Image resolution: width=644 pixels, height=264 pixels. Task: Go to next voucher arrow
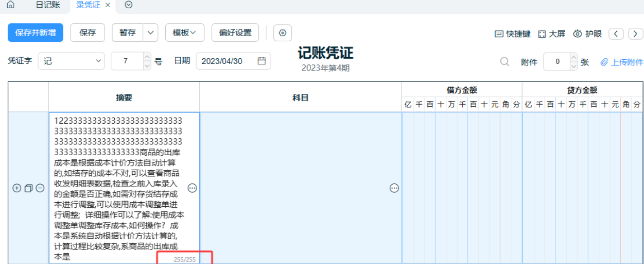[636, 34]
